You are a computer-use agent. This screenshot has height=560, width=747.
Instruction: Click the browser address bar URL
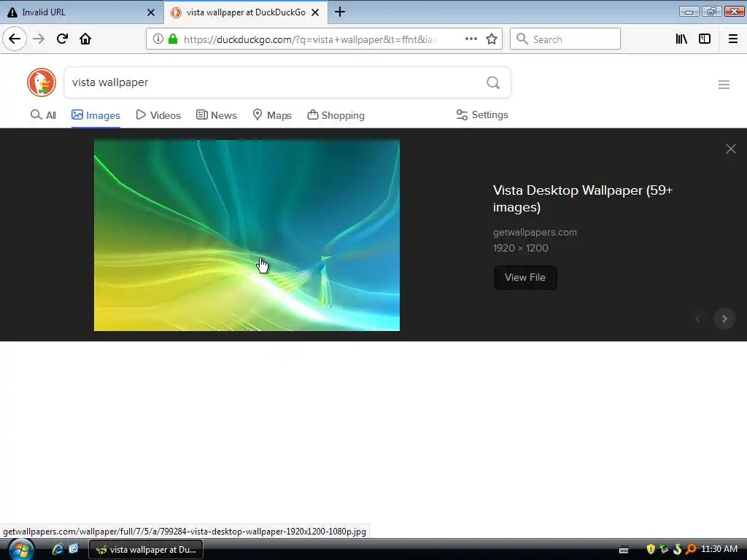pyautogui.click(x=310, y=39)
